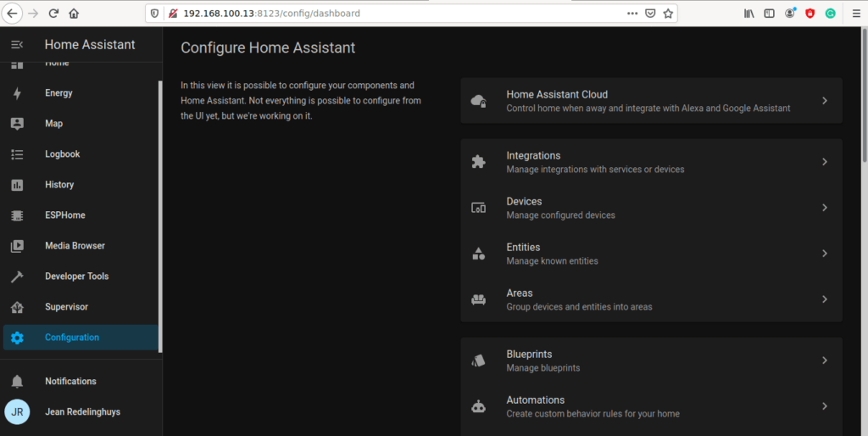Click the green Grammarly extension icon
This screenshot has height=436, width=868.
pyautogui.click(x=831, y=14)
